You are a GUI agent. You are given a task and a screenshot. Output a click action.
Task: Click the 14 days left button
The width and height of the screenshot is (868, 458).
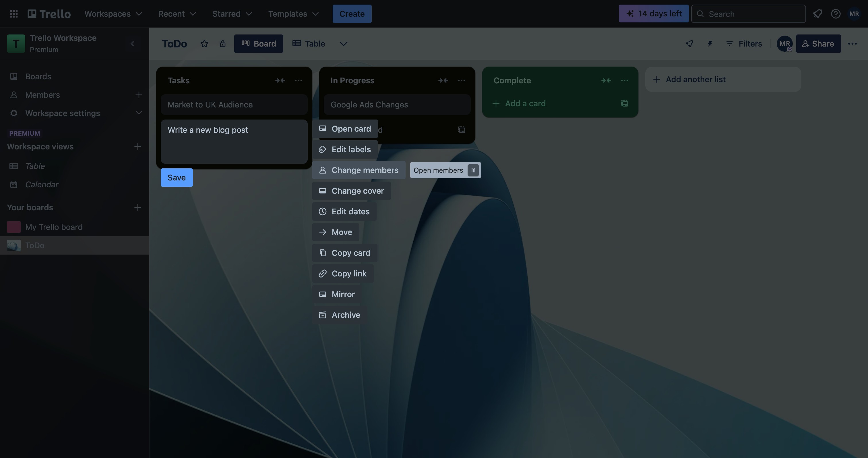click(654, 14)
